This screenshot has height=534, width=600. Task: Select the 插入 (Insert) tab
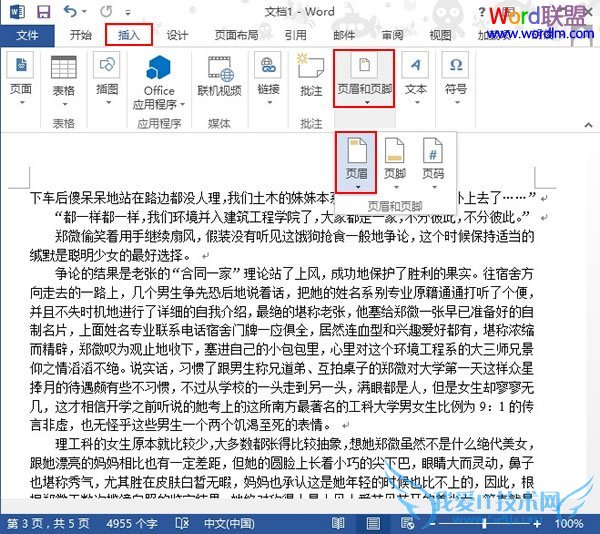tap(129, 35)
